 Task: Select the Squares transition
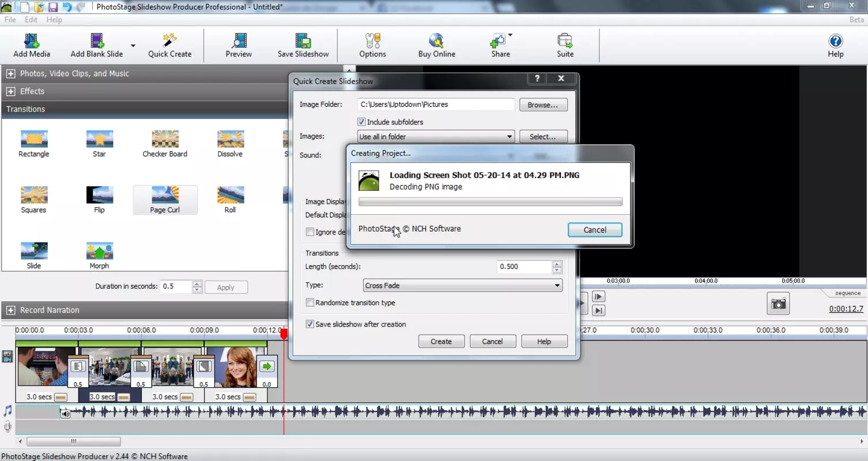[x=34, y=200]
